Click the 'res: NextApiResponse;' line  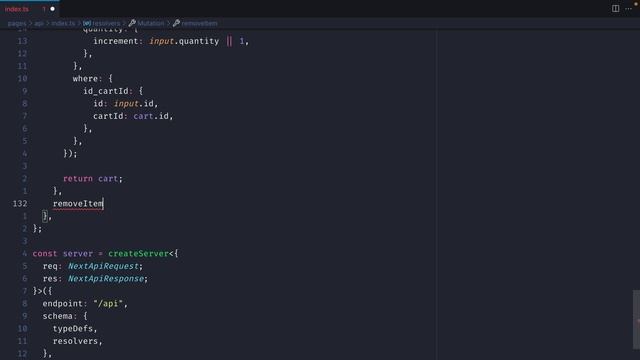tap(95, 278)
